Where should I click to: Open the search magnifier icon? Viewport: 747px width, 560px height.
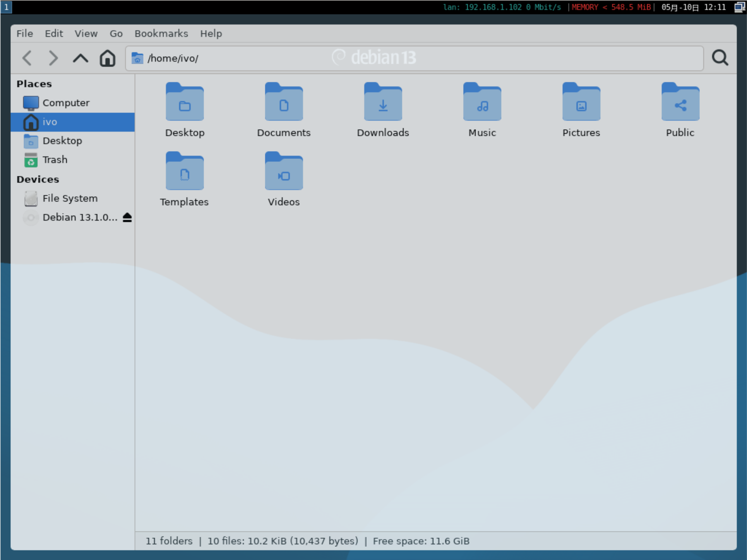click(x=720, y=58)
